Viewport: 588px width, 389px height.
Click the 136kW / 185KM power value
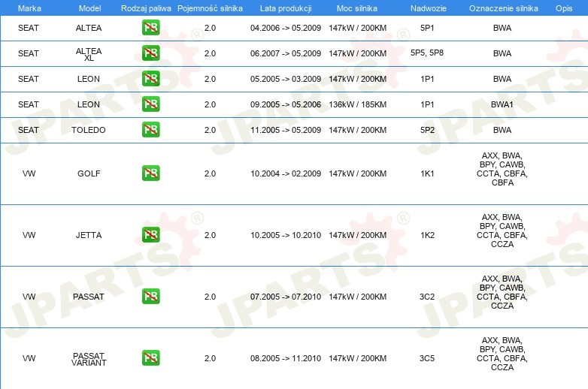357,104
